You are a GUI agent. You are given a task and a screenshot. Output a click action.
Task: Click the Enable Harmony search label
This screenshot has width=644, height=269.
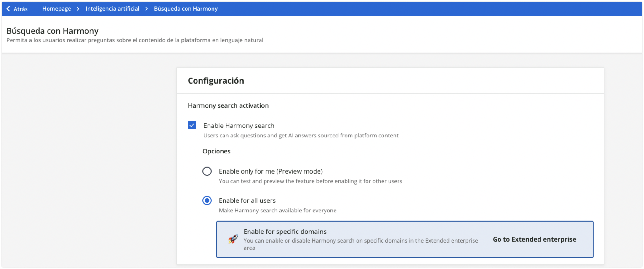coord(239,125)
